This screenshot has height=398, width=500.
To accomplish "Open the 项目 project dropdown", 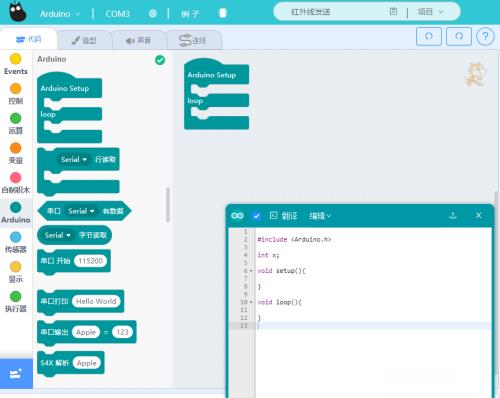I will tap(430, 12).
